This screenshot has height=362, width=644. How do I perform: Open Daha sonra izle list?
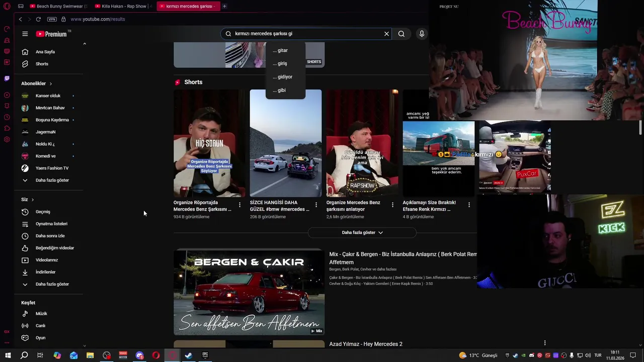(49, 236)
